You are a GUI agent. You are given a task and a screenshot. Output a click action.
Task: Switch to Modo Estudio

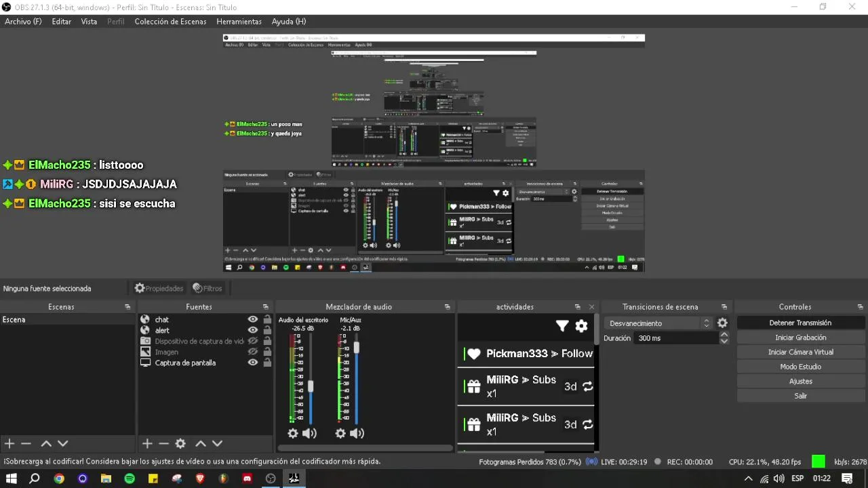pyautogui.click(x=800, y=367)
